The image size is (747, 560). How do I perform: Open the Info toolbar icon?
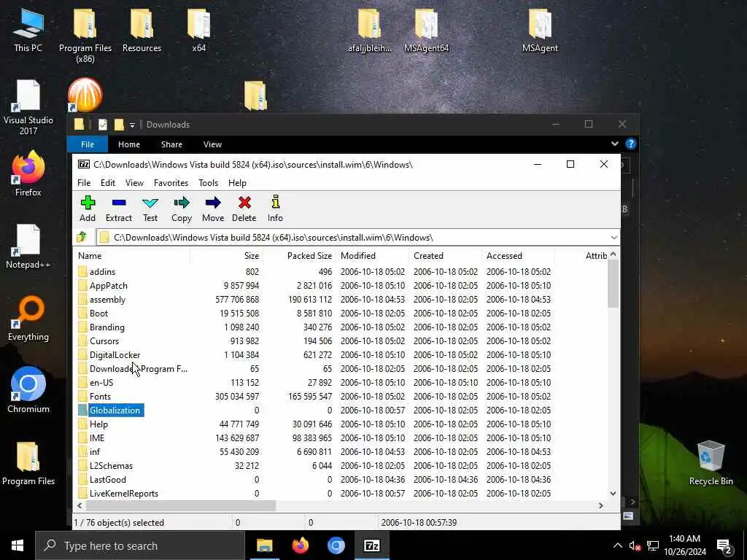tap(275, 209)
